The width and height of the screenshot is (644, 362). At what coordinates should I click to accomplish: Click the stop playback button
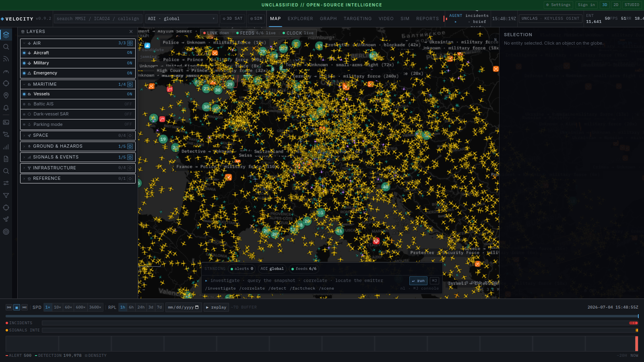tap(17, 307)
